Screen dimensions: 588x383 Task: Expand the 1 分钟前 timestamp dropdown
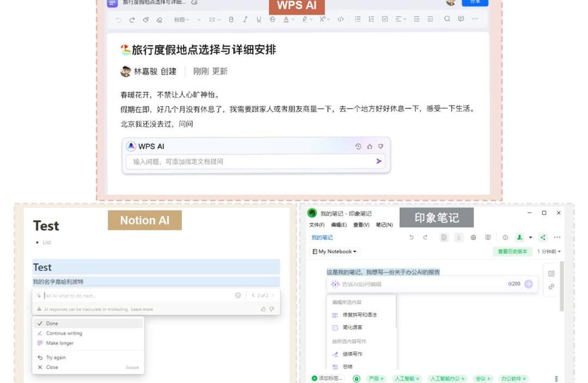[549, 252]
